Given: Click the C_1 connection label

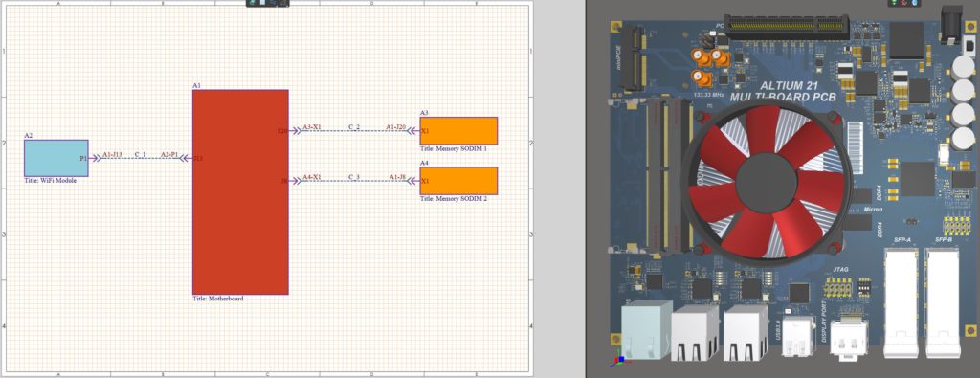Looking at the screenshot, I should (141, 154).
